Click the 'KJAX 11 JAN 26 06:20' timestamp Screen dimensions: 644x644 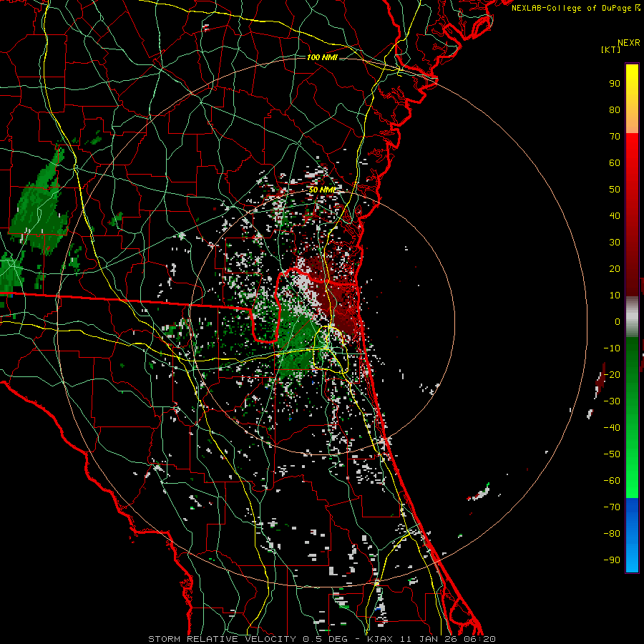pyautogui.click(x=431, y=639)
